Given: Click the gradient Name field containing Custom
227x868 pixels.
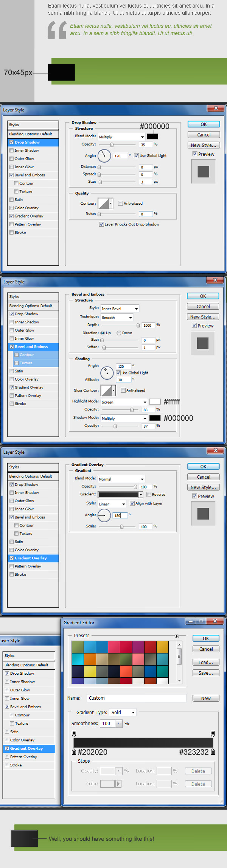Looking at the screenshot, I should [136, 698].
